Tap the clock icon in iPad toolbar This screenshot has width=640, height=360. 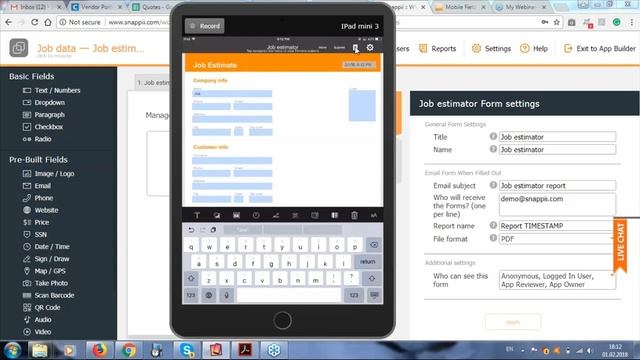[256, 215]
